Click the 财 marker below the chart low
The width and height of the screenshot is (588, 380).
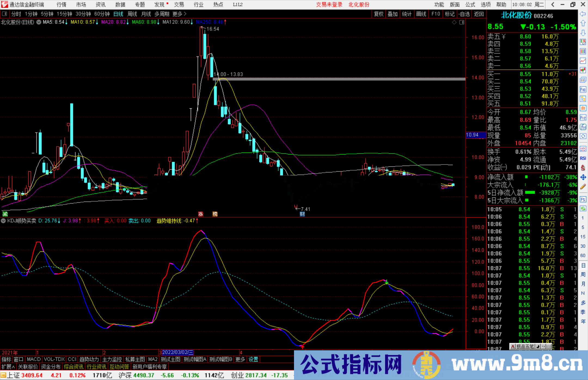click(302, 214)
